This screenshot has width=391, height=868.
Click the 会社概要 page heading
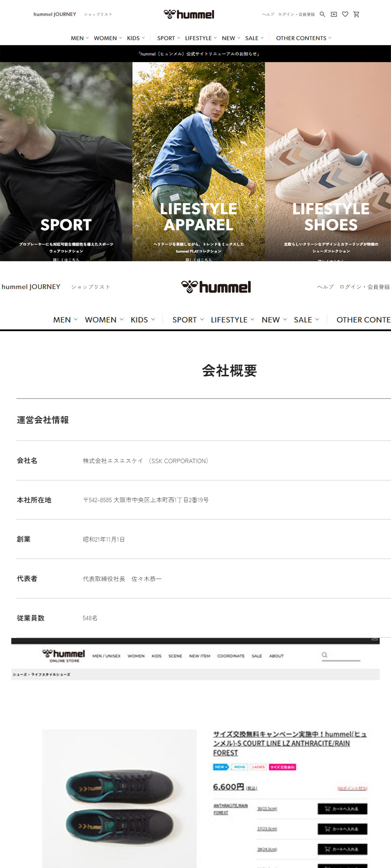(x=229, y=371)
